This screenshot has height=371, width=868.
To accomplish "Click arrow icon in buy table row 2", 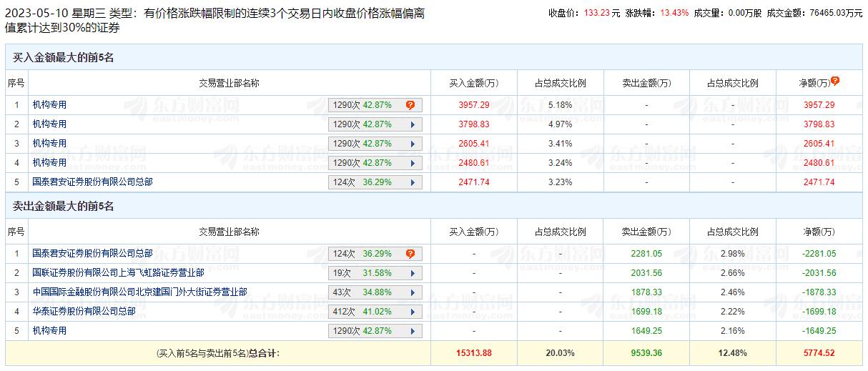I will tap(413, 124).
